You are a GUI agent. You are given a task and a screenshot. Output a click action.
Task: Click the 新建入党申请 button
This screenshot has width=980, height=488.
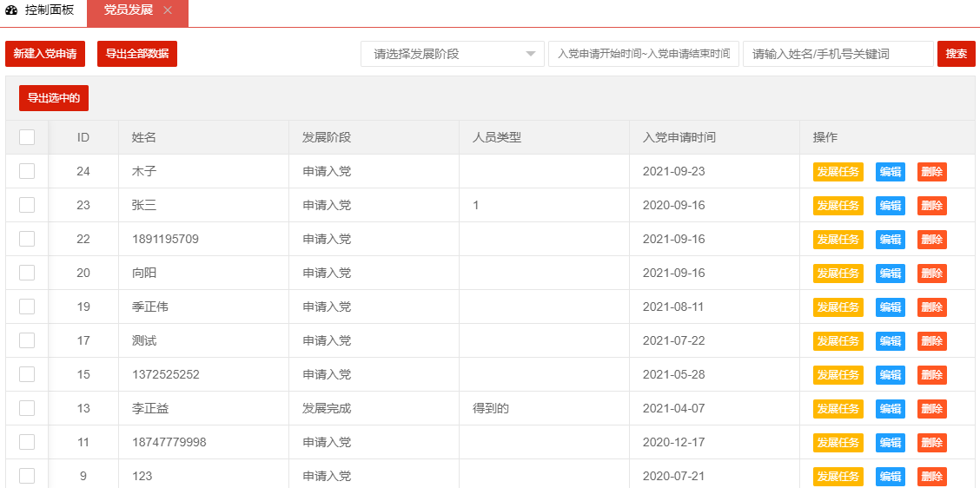[44, 54]
